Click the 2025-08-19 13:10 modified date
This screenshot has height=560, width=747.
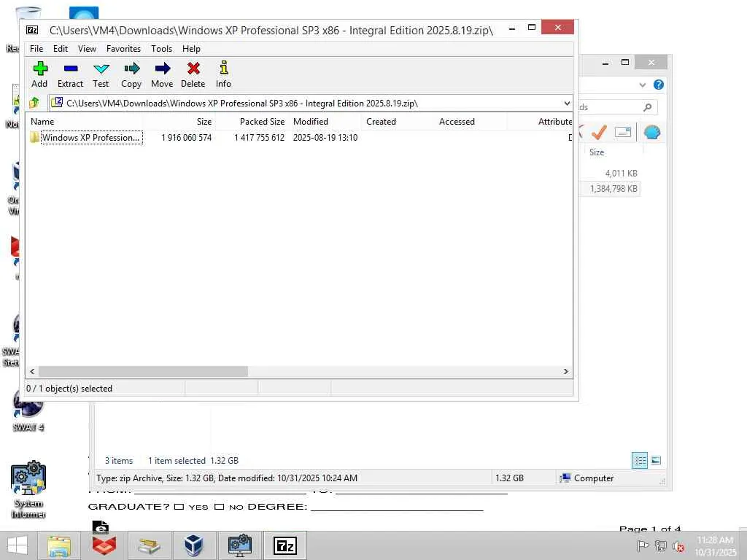click(325, 138)
